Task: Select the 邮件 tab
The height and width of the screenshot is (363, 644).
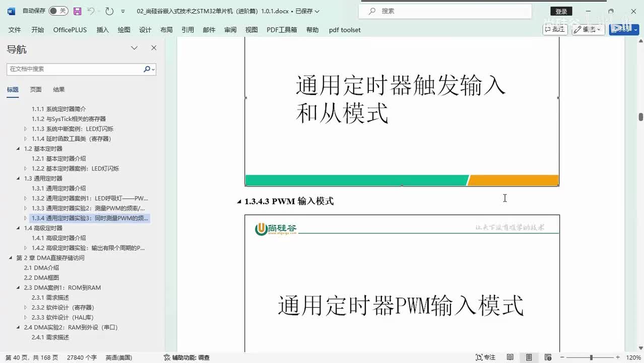Action: click(x=209, y=30)
